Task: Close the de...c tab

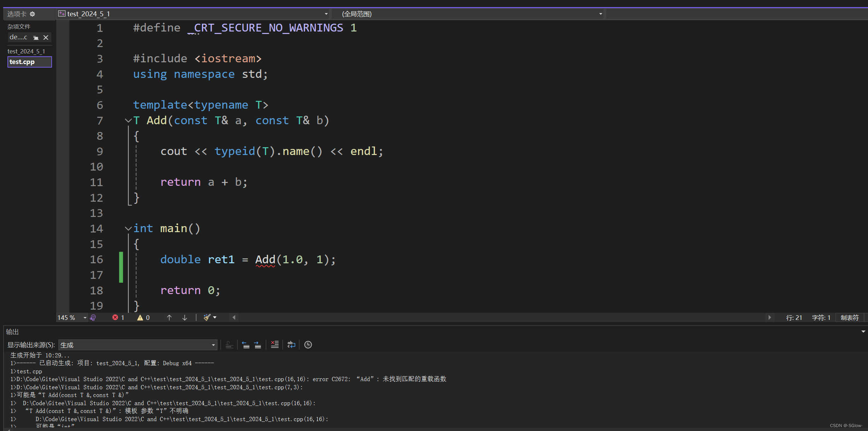Action: click(x=46, y=38)
